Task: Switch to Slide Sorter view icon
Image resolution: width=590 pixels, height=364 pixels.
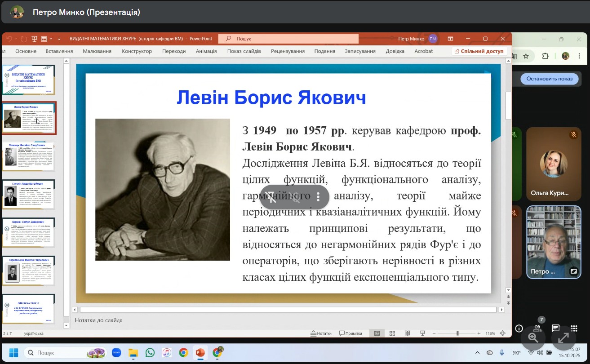Action: (392, 333)
